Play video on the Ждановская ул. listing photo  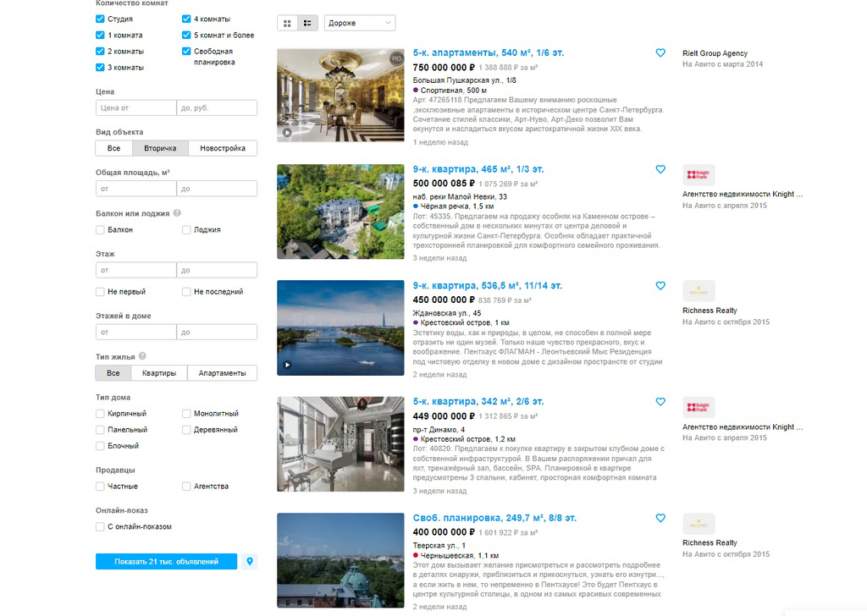tap(287, 366)
